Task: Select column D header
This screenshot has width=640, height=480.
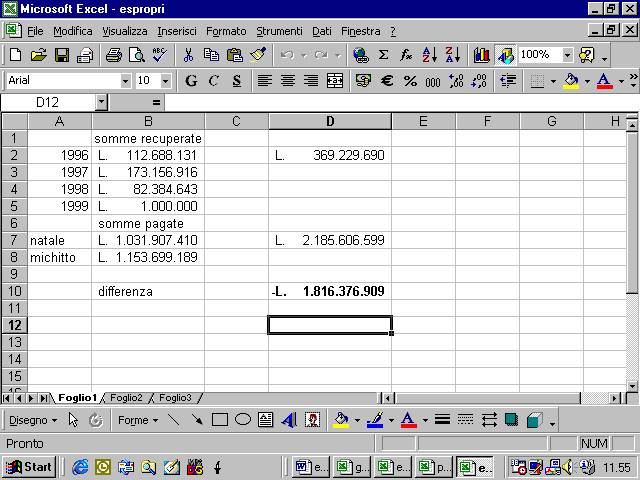Action: coord(330,121)
